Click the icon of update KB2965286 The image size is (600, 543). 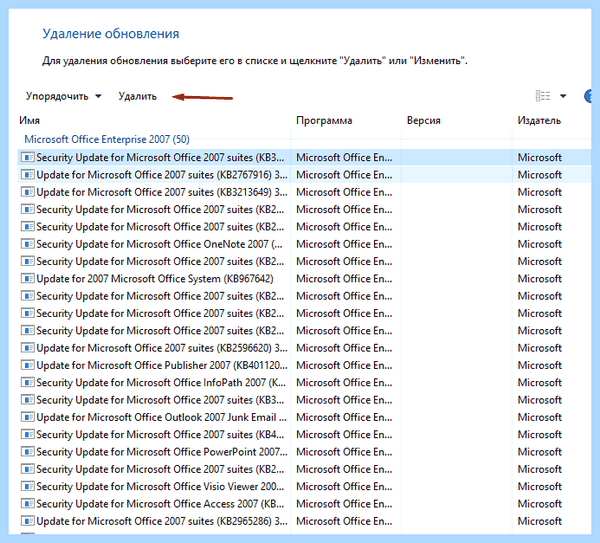(28, 521)
